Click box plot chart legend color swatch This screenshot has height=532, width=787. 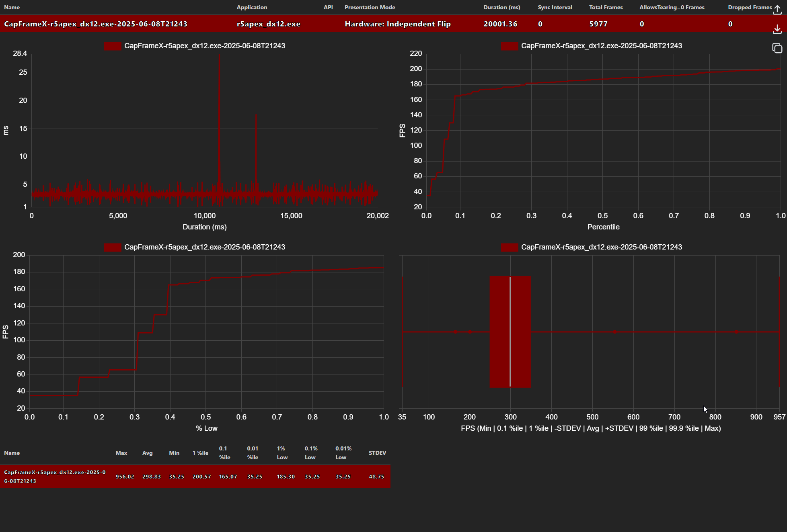pos(510,247)
